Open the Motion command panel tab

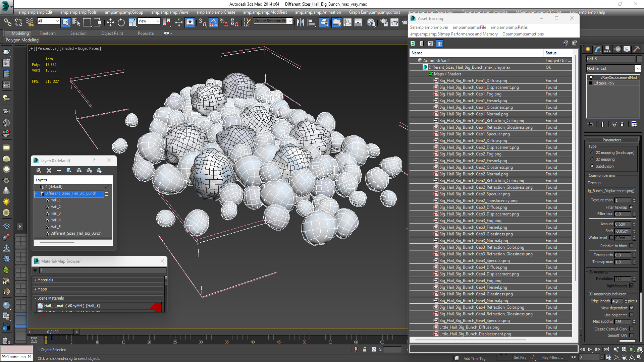point(617,49)
